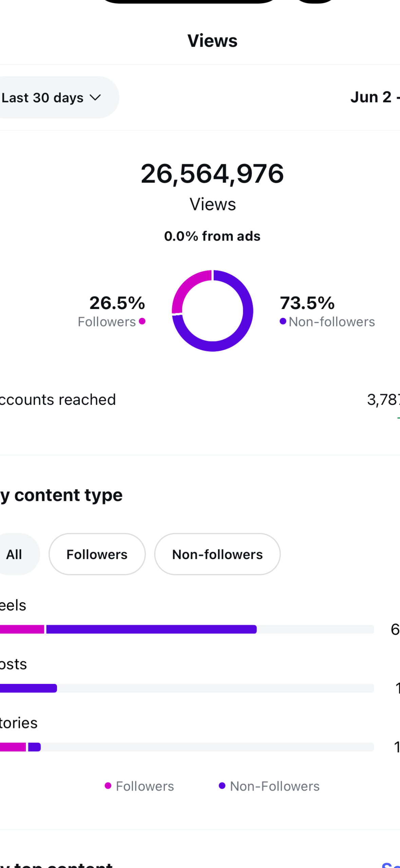This screenshot has width=400, height=868.
Task: Click the chevron next to Last 30 days
Action: (95, 98)
